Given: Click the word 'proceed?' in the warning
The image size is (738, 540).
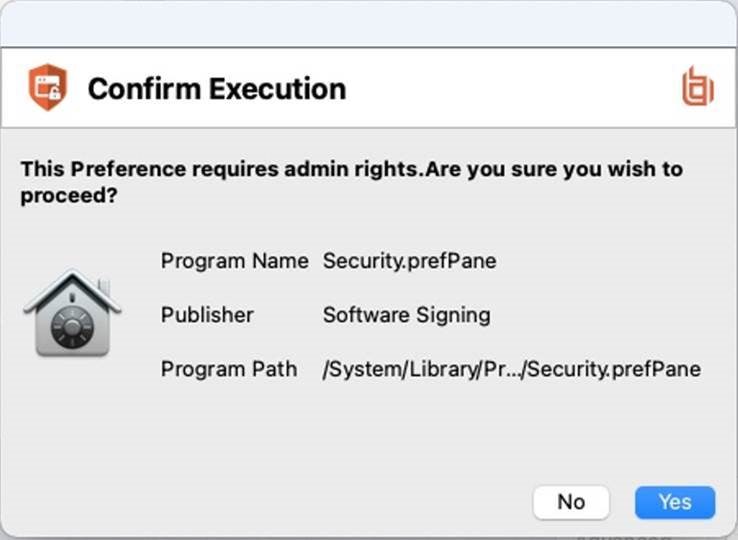Looking at the screenshot, I should point(68,196).
